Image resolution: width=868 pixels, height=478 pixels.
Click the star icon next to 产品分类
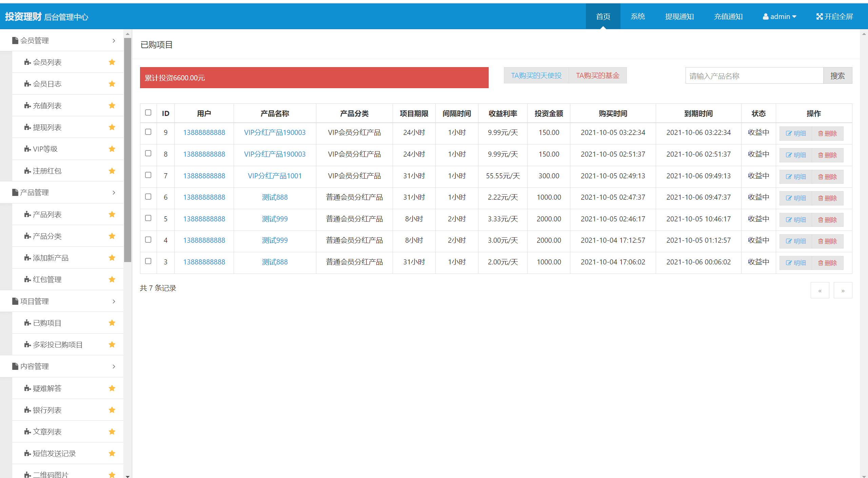point(112,236)
